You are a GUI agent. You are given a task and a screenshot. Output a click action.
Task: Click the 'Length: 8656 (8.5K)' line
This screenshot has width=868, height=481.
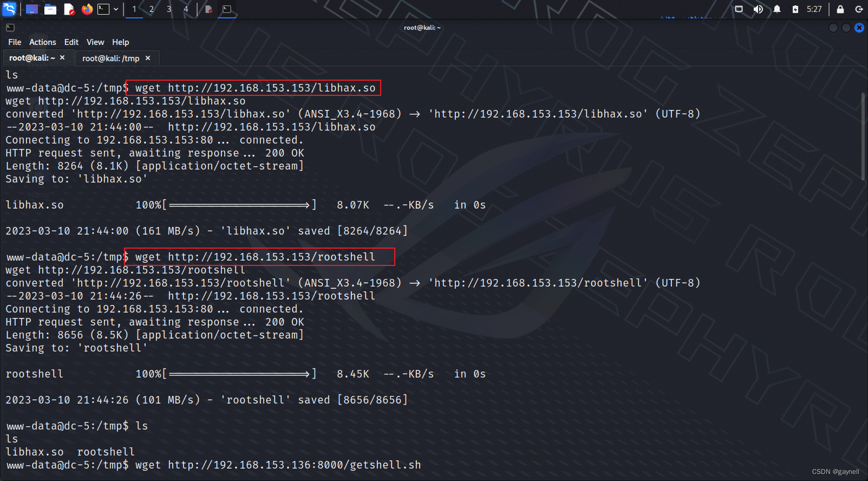point(155,335)
